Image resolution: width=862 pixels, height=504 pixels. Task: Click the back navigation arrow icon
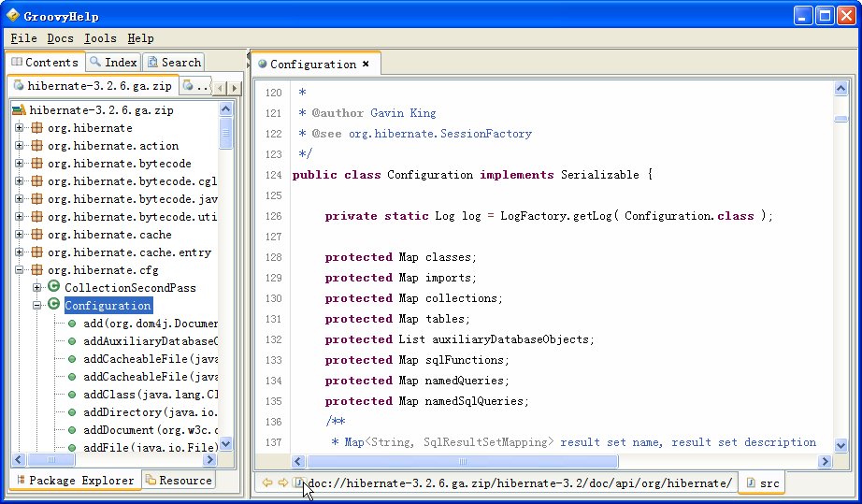click(x=267, y=482)
